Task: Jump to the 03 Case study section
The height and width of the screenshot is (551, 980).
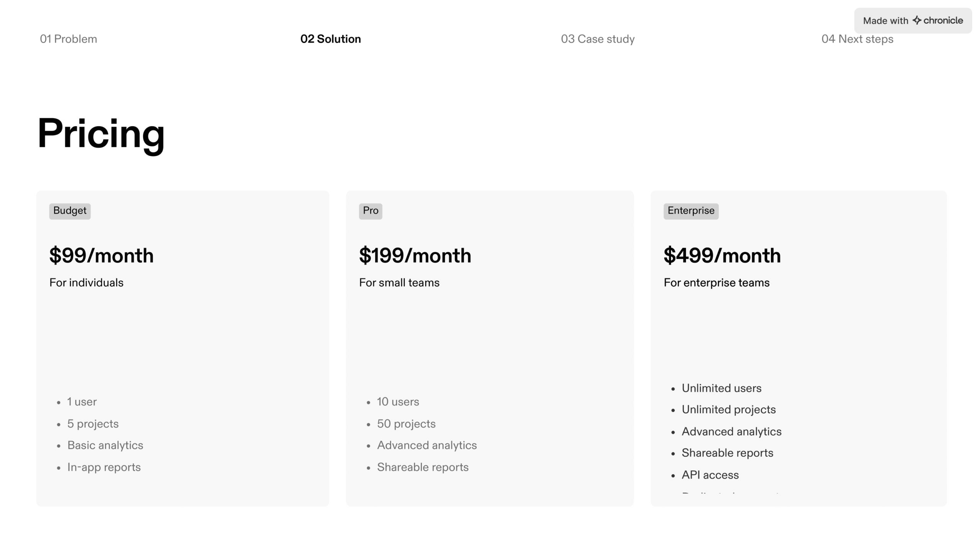Action: 598,39
